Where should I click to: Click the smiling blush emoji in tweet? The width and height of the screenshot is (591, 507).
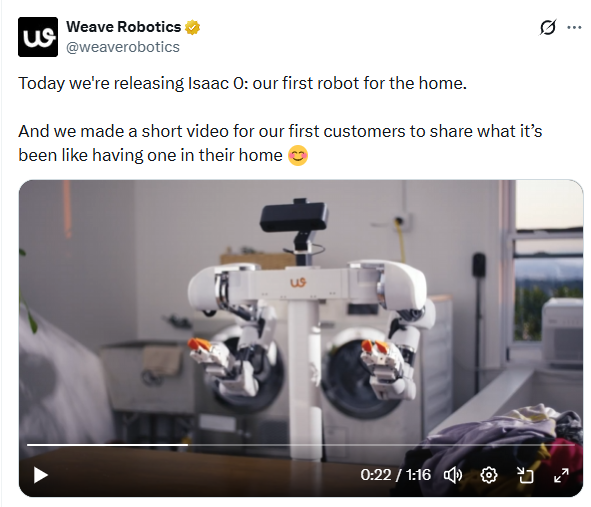(x=298, y=155)
